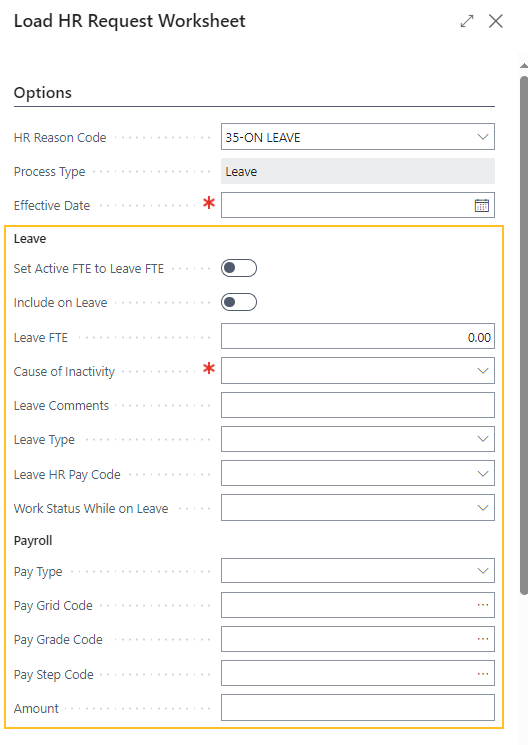
Task: Toggle Set Active FTE to Leave FTE
Action: coord(239,268)
